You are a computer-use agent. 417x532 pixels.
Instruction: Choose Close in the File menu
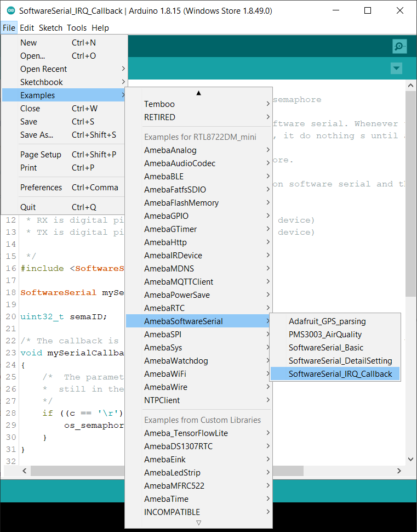64,109
